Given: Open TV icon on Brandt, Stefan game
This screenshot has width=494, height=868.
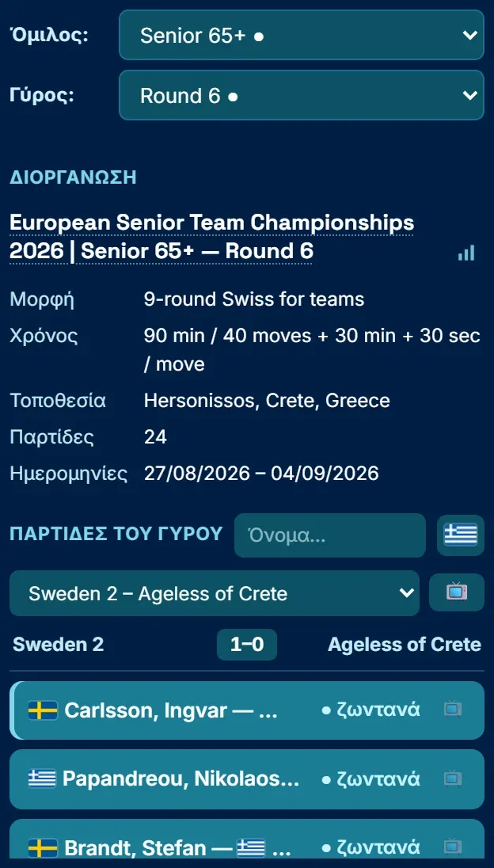Looking at the screenshot, I should click(453, 847).
